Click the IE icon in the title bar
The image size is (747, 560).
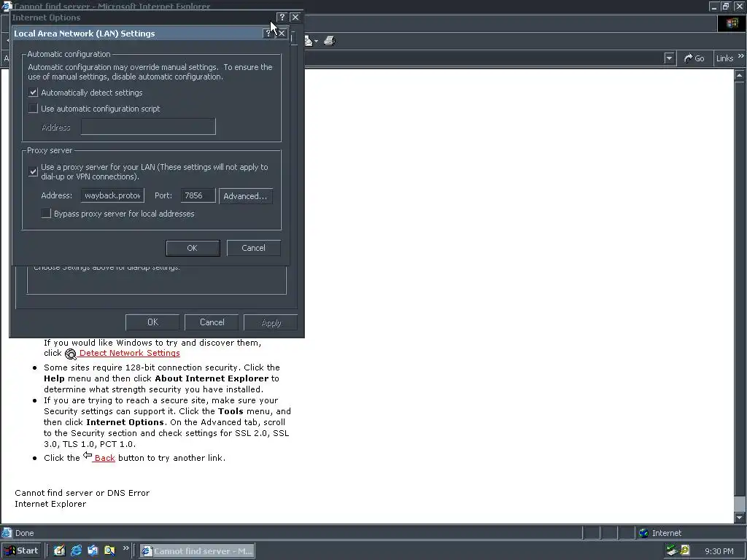[x=6, y=6]
